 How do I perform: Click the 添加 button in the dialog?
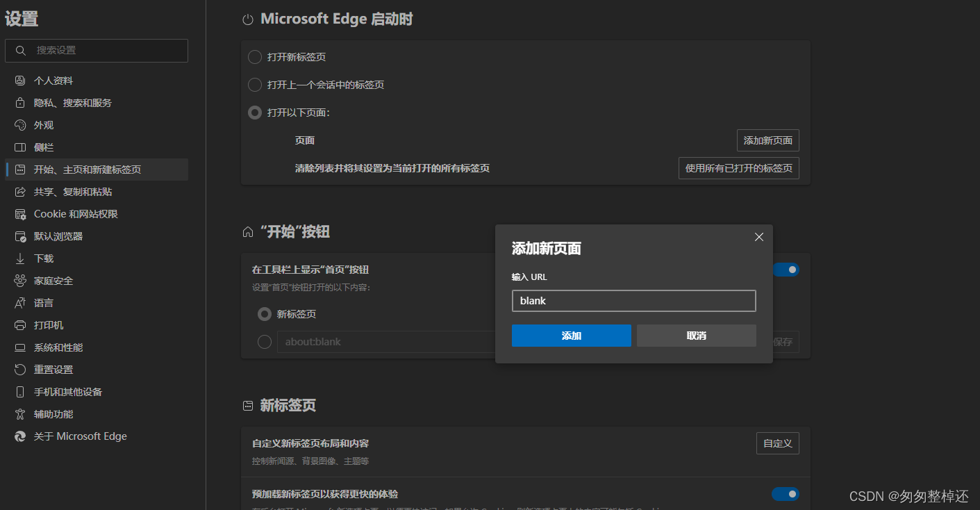click(x=572, y=336)
